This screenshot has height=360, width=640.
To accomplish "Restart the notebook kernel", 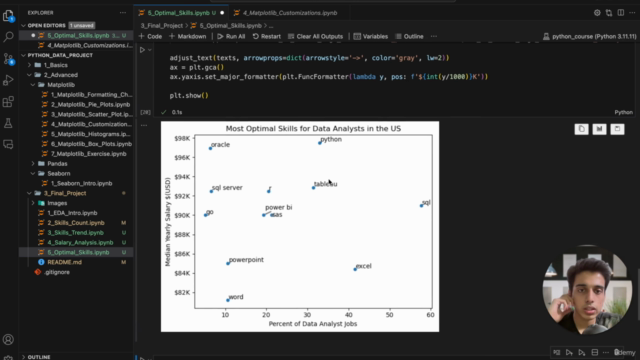I will pyautogui.click(x=267, y=36).
